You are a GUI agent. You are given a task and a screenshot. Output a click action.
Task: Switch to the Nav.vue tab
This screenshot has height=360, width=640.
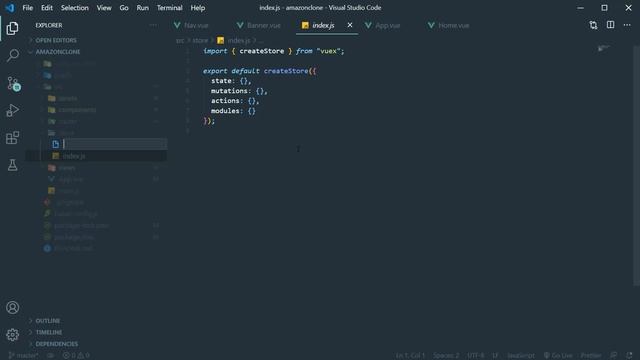coord(196,25)
